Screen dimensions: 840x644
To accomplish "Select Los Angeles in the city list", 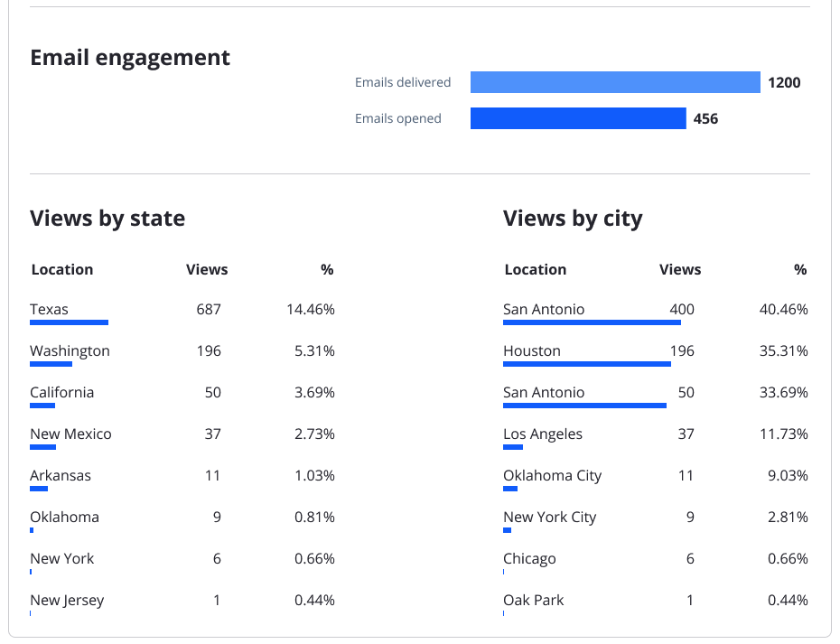I will [543, 434].
